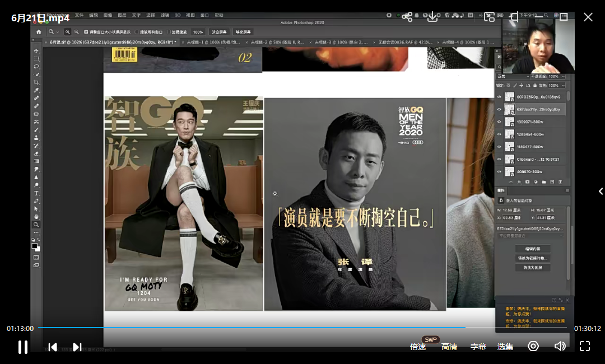Select the Brush tool
The width and height of the screenshot is (605, 364).
click(x=36, y=130)
